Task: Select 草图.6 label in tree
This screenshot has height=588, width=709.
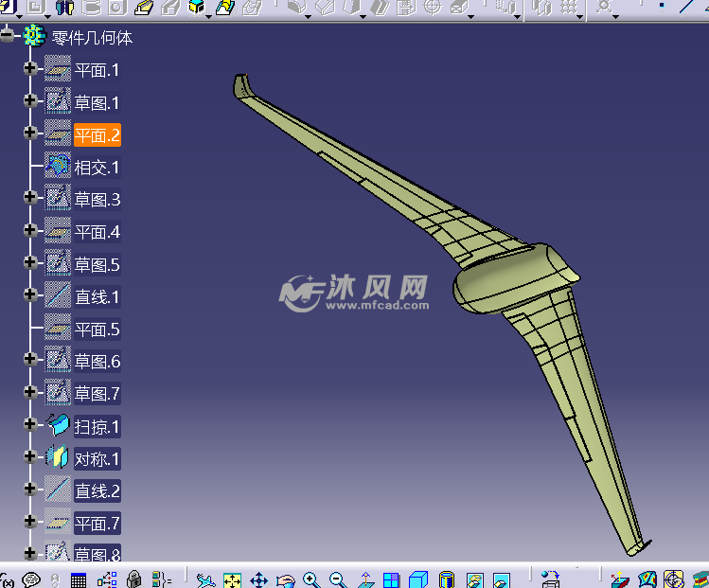Action: point(97,362)
